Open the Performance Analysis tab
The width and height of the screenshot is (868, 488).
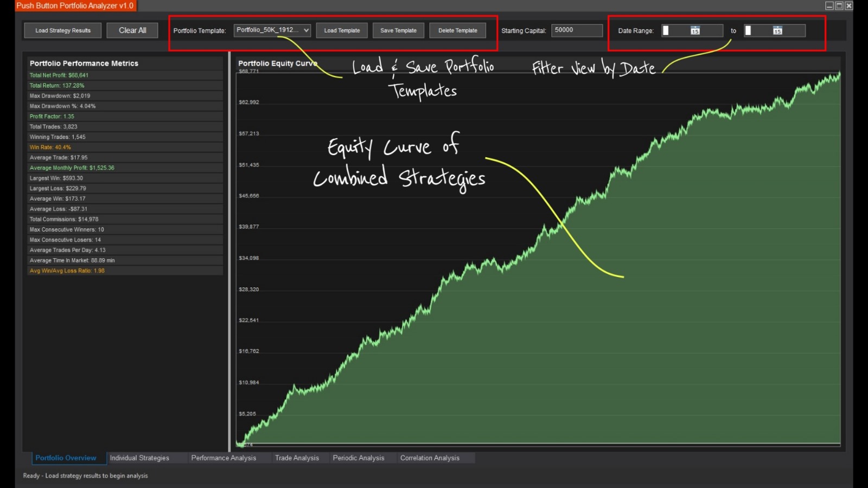coord(224,458)
